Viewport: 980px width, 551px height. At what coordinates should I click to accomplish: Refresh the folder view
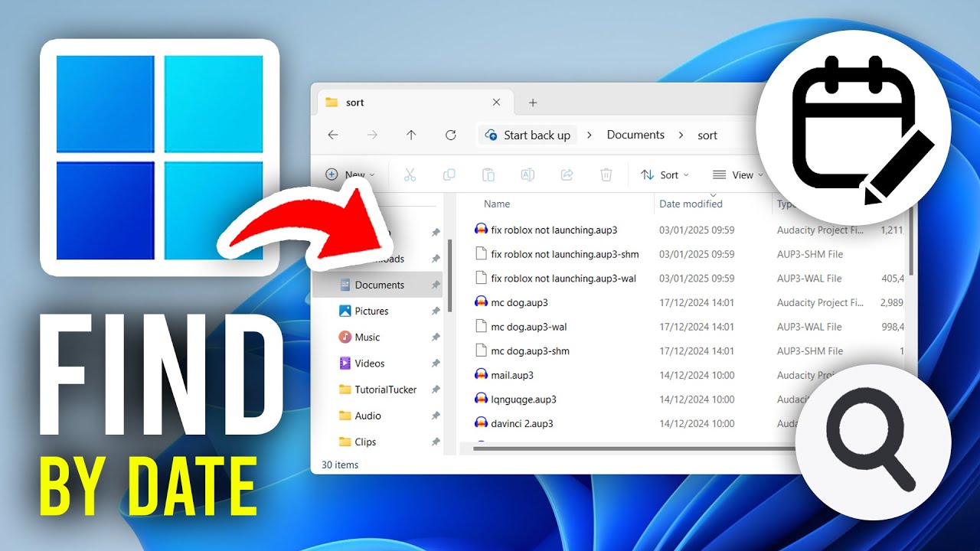tap(451, 135)
